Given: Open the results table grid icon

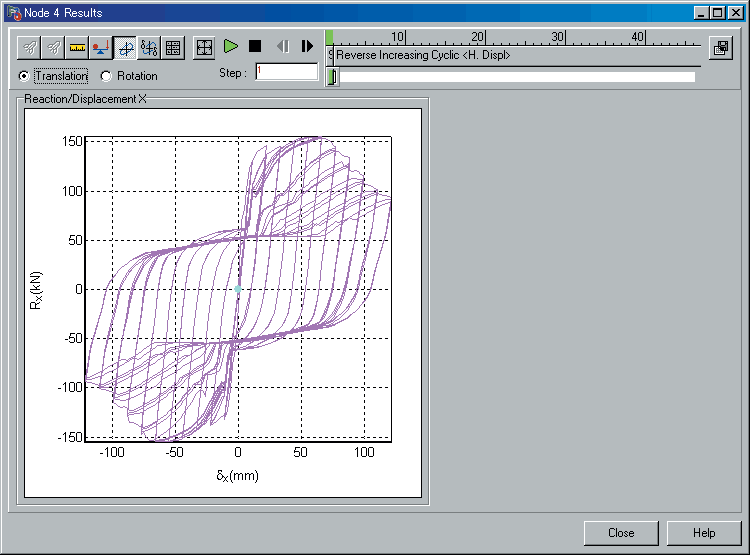Looking at the screenshot, I should click(x=173, y=47).
